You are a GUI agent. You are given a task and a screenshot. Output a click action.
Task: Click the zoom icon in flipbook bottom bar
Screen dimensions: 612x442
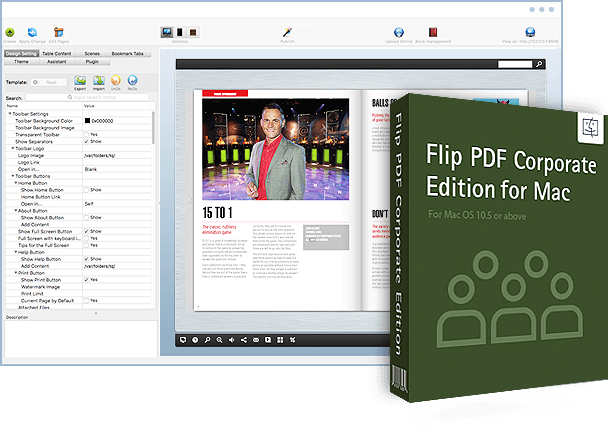pyautogui.click(x=219, y=340)
